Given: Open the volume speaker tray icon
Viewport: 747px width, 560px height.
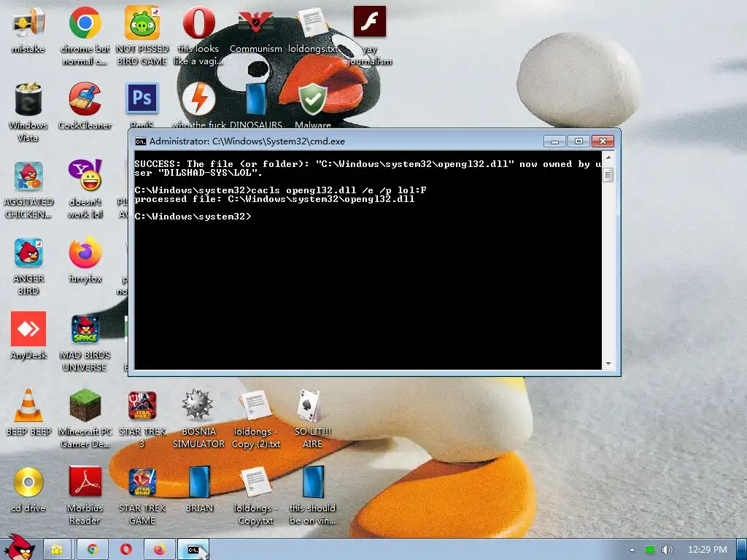Looking at the screenshot, I should (667, 550).
